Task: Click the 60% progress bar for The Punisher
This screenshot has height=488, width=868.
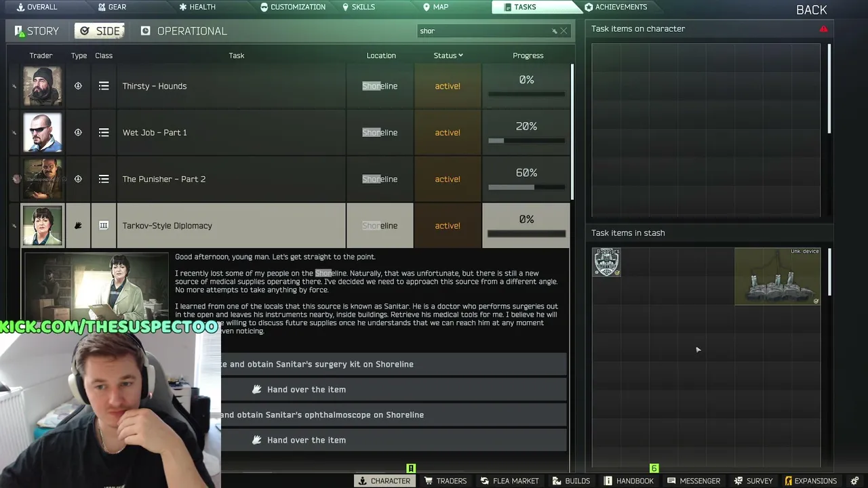Action: pos(526,188)
